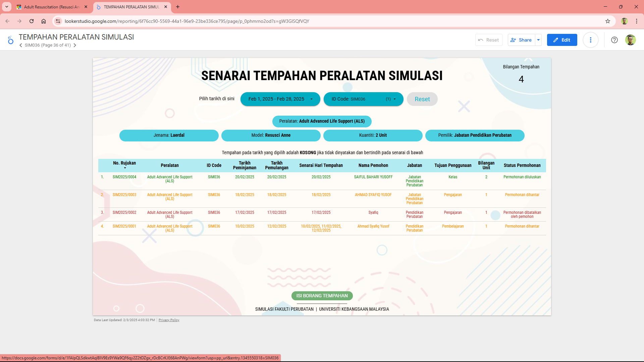Sort by No. Rujukan column header
This screenshot has height=362, width=644.
point(124,163)
